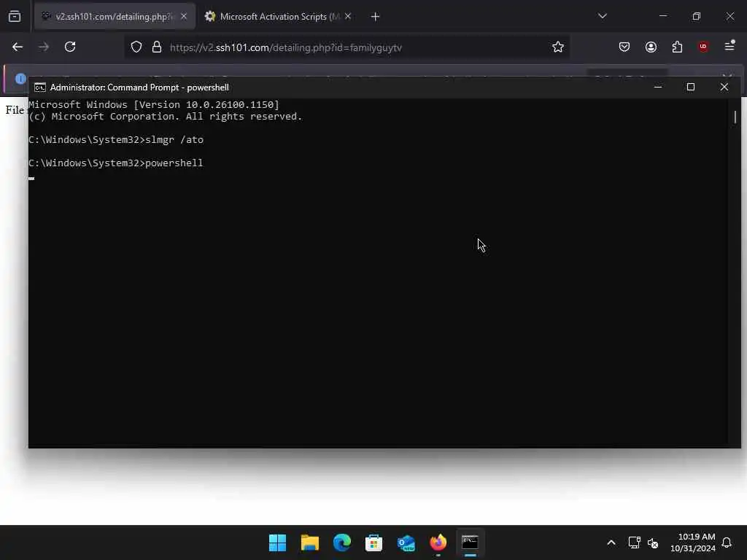Open the Extensions puzzle icon
Image resolution: width=747 pixels, height=560 pixels.
pos(677,47)
